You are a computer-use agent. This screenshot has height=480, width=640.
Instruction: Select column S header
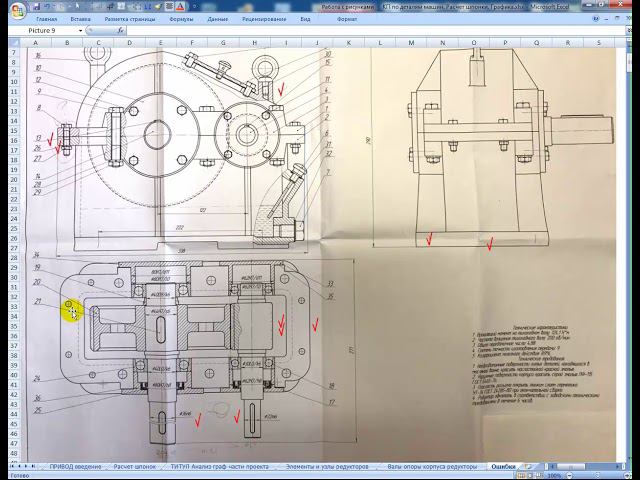click(599, 42)
